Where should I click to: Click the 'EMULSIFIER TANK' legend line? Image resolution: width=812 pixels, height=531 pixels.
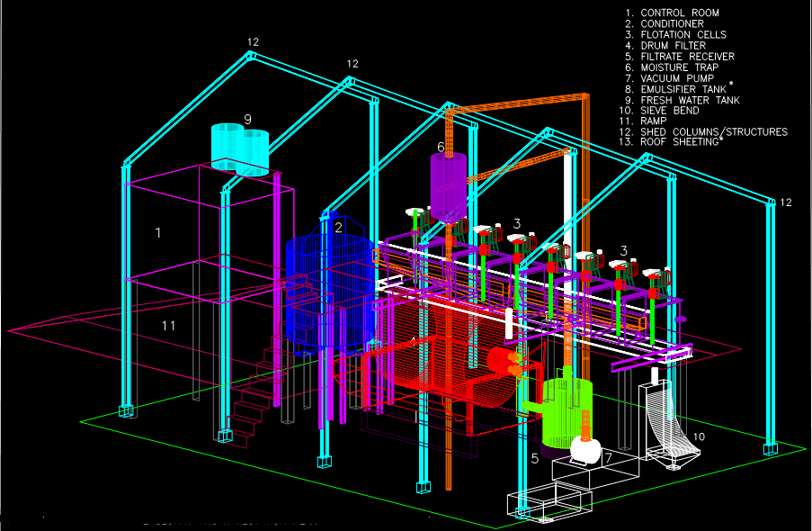coord(696,89)
